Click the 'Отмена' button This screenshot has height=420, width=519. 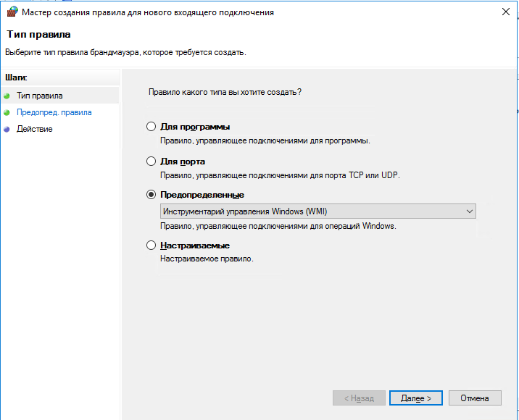(x=475, y=398)
